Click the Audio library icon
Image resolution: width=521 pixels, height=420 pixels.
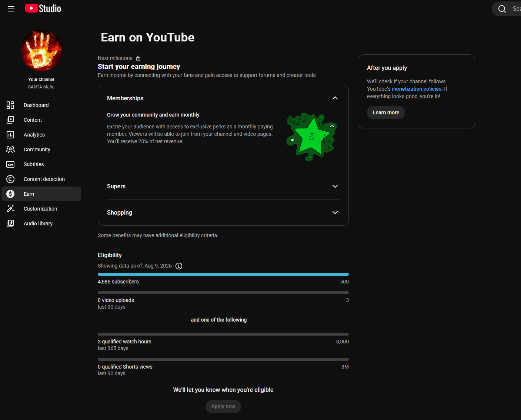point(10,224)
